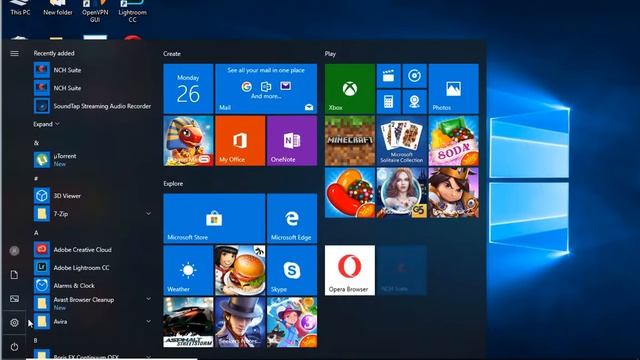Click the Power icon in Start sidebar
The height and width of the screenshot is (360, 640).
[x=14, y=347]
